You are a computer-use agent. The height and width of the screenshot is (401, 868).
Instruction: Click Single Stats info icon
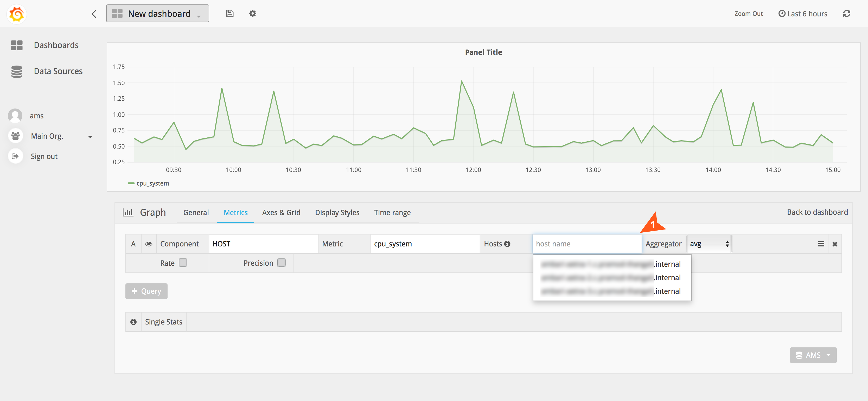pos(133,322)
